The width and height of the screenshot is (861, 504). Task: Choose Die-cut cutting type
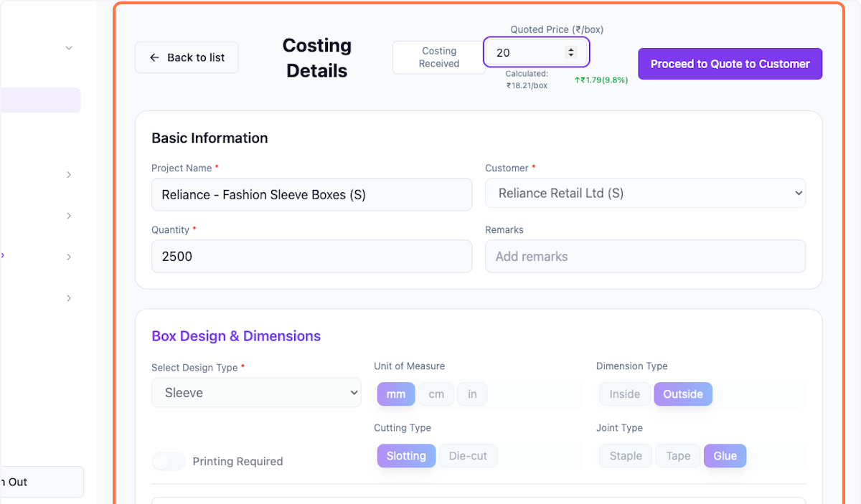pyautogui.click(x=468, y=456)
